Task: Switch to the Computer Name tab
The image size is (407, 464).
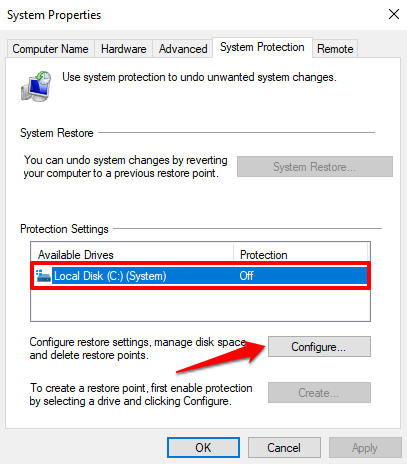Action: click(x=50, y=49)
